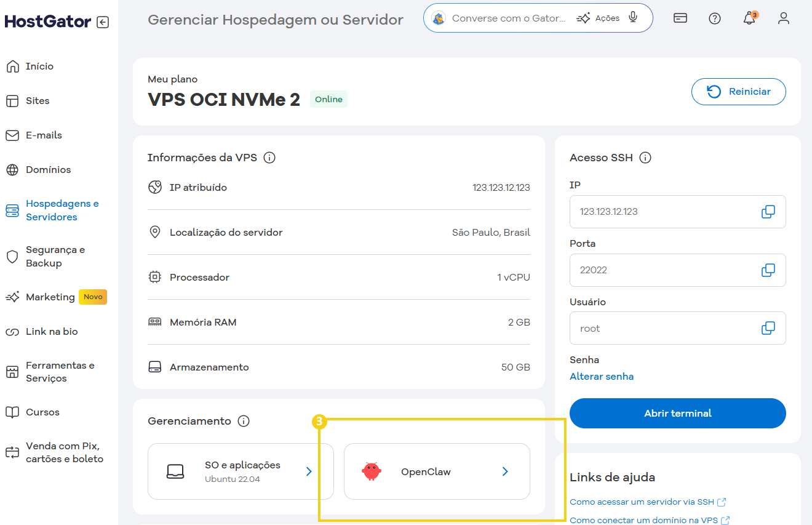Copy the SSH port 22022 with the copy icon
Viewport: 812px width, 525px height.
click(x=767, y=270)
